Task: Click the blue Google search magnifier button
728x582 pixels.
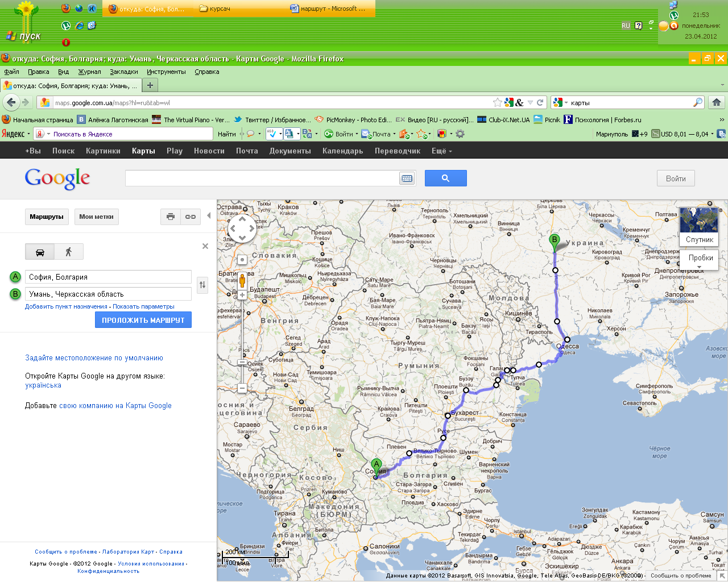Action: pos(446,178)
